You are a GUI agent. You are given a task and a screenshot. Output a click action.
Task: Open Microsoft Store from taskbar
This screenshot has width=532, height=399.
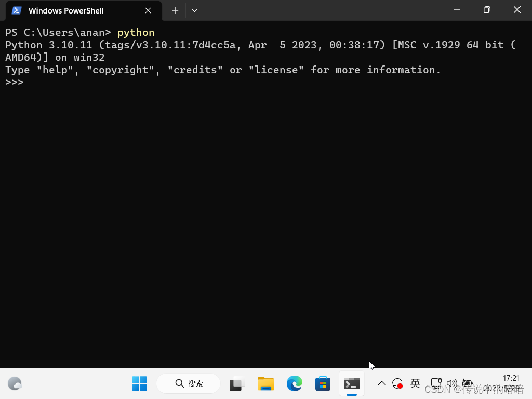(x=323, y=384)
